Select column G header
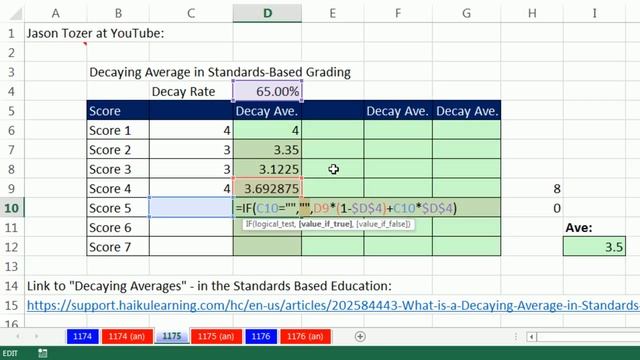This screenshot has width=640, height=360. (x=467, y=13)
